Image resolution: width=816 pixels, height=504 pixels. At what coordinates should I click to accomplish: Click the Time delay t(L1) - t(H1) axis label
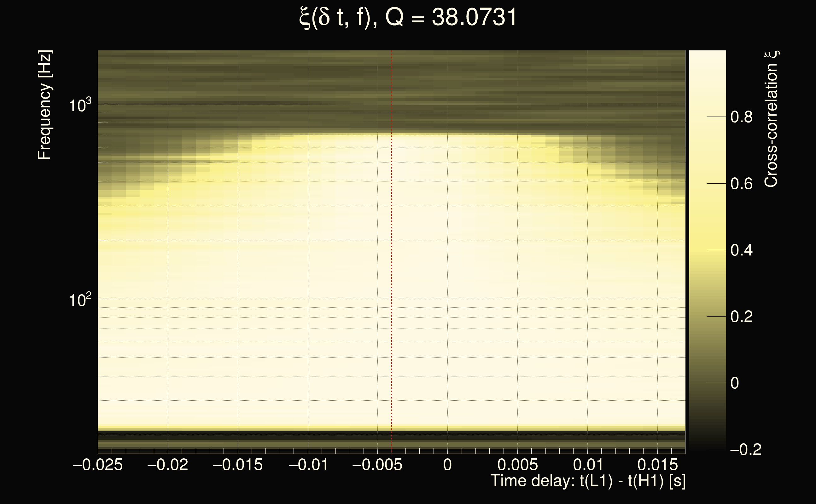tap(588, 481)
